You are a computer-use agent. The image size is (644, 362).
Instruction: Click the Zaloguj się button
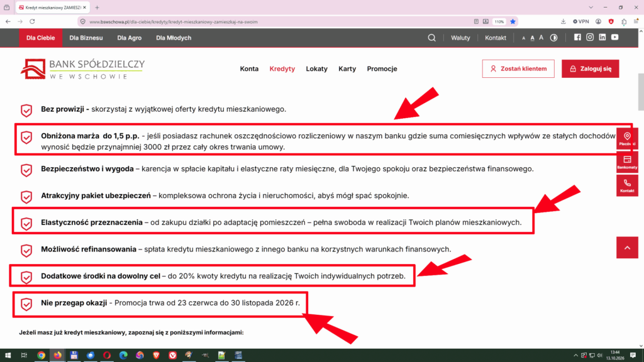(590, 69)
